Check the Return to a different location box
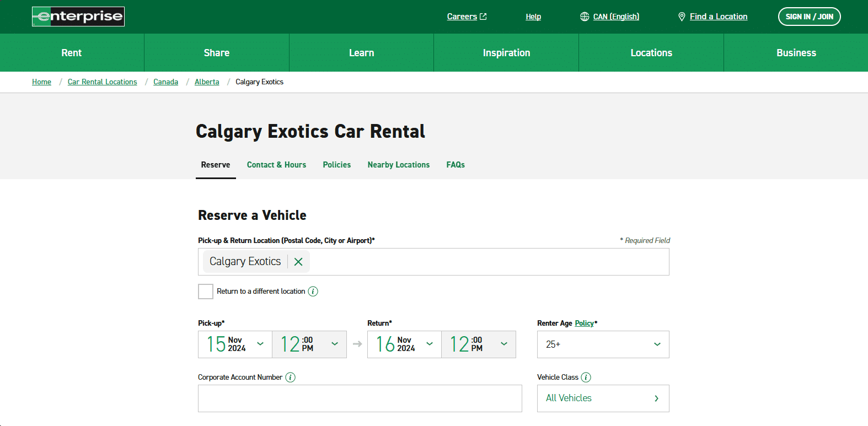The width and height of the screenshot is (868, 426). point(206,292)
